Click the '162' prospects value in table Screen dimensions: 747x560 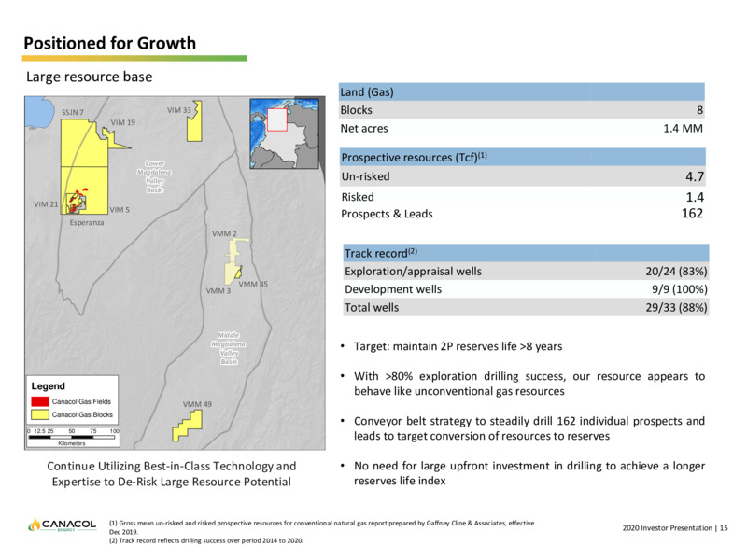(x=692, y=214)
